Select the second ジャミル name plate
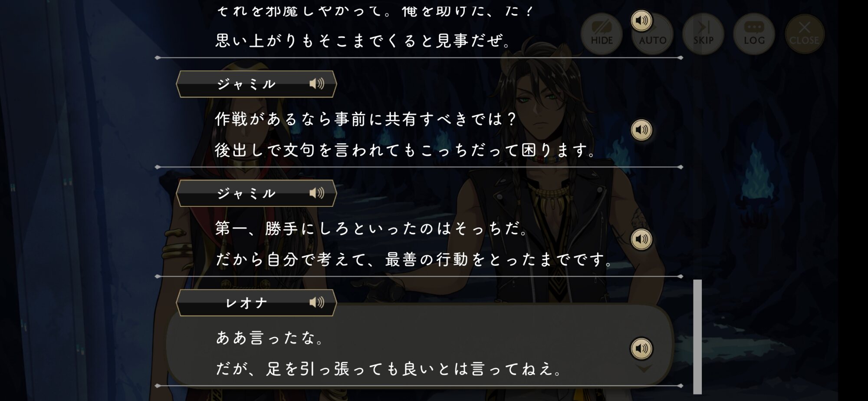Screen dimensions: 868x401 point(256,193)
